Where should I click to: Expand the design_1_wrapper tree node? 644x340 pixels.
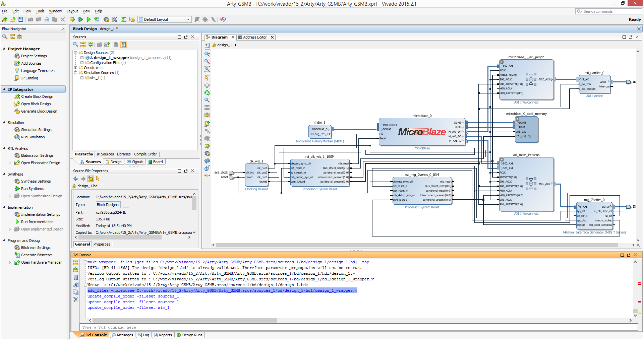[x=82, y=58]
